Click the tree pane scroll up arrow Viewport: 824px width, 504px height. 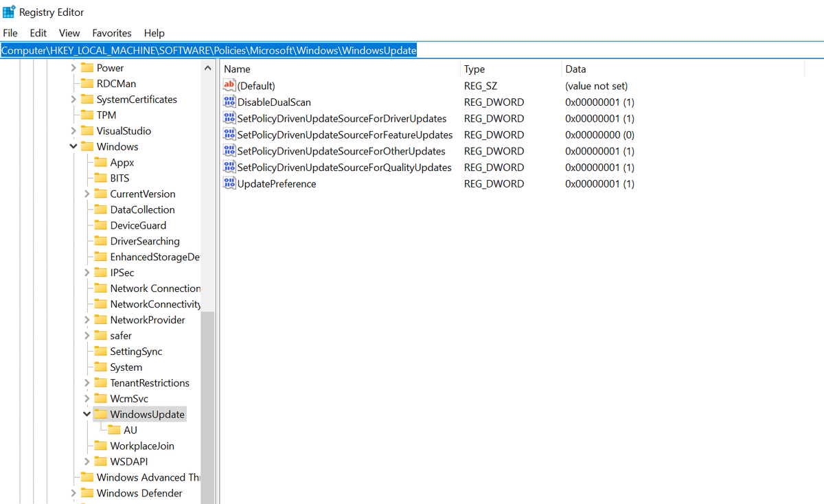[x=208, y=68]
